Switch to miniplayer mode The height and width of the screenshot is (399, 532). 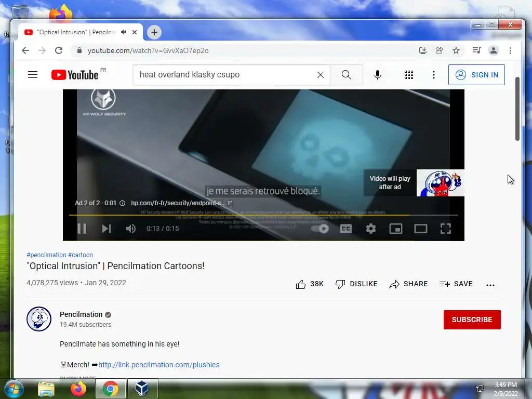click(x=395, y=229)
